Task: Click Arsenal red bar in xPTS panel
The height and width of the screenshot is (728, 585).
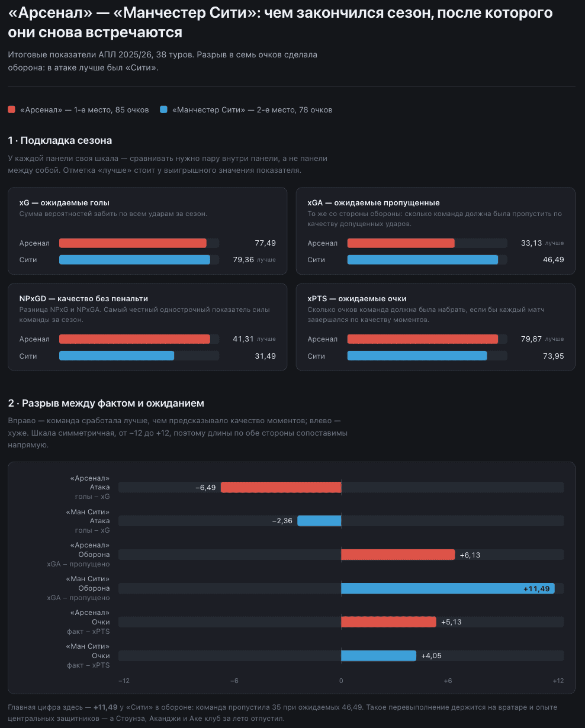Action: (423, 339)
